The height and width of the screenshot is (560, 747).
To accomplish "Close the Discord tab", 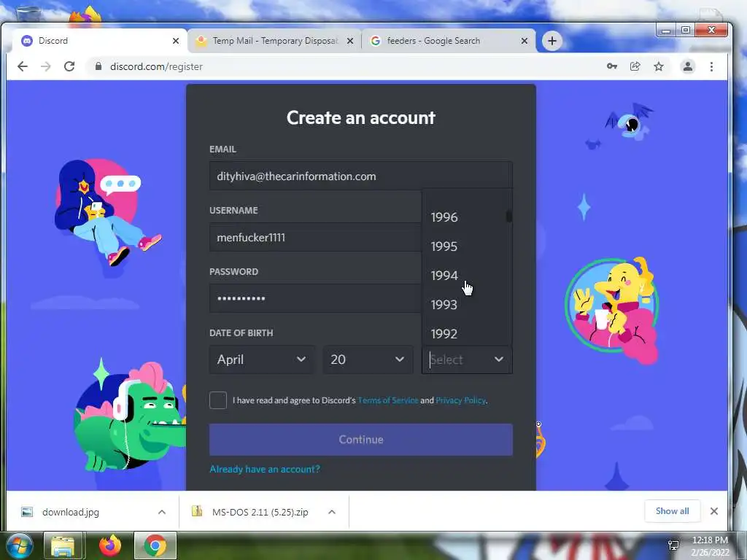I will click(x=176, y=41).
